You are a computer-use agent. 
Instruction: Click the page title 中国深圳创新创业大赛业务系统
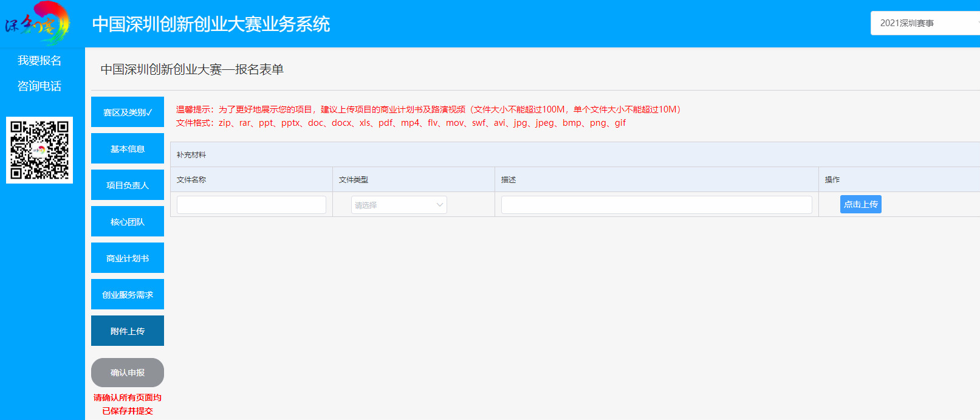click(x=211, y=24)
